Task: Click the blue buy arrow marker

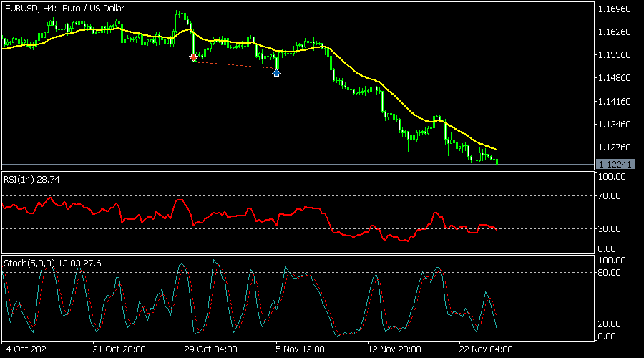Action: [276, 73]
